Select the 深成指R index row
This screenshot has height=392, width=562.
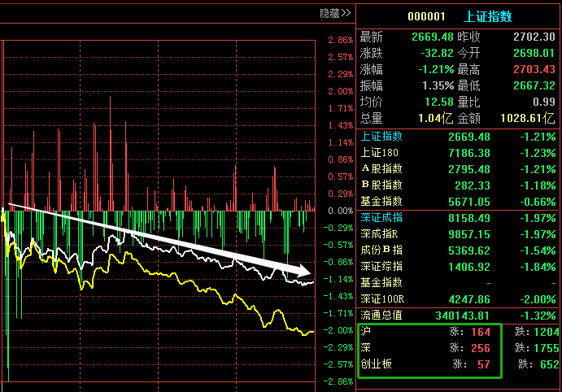(458, 234)
